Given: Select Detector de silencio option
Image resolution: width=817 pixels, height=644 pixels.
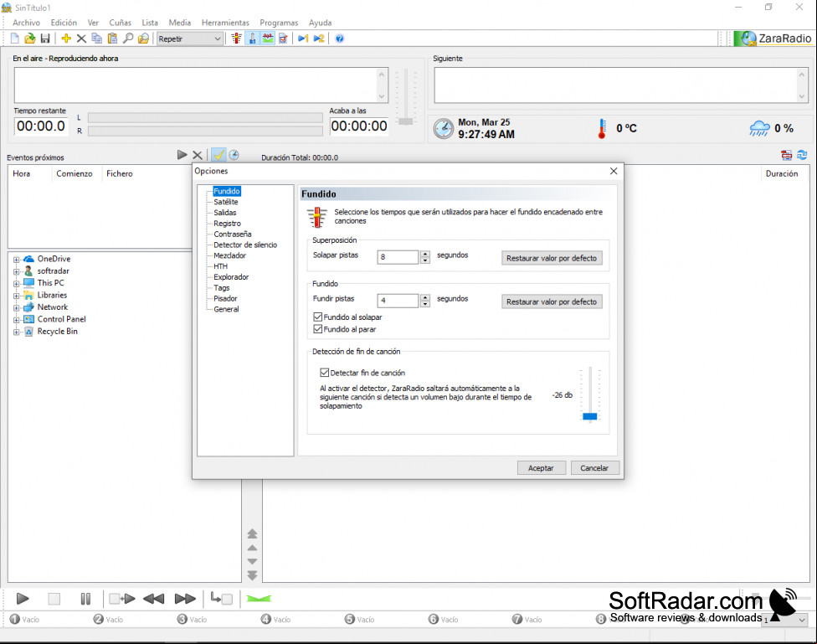Looking at the screenshot, I should click(x=245, y=245).
